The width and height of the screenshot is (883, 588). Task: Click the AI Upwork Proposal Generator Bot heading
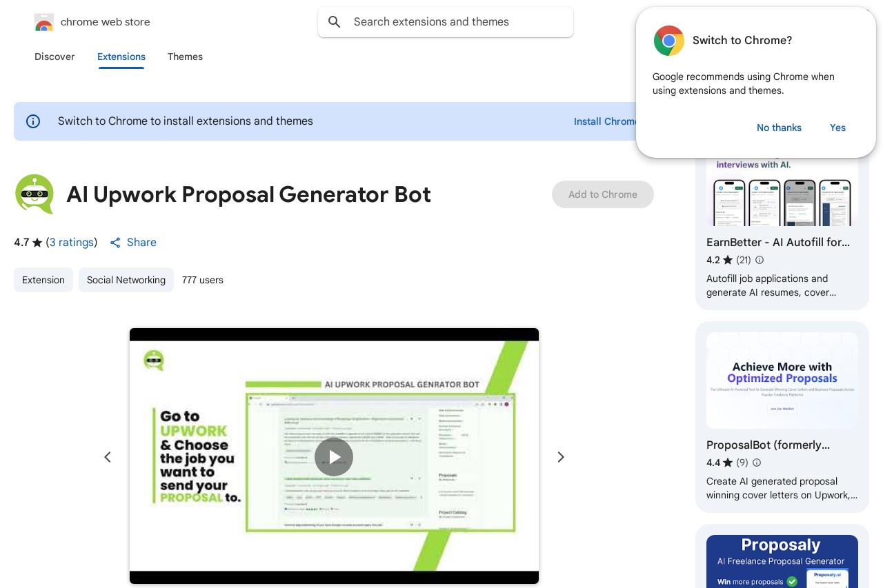click(x=249, y=194)
